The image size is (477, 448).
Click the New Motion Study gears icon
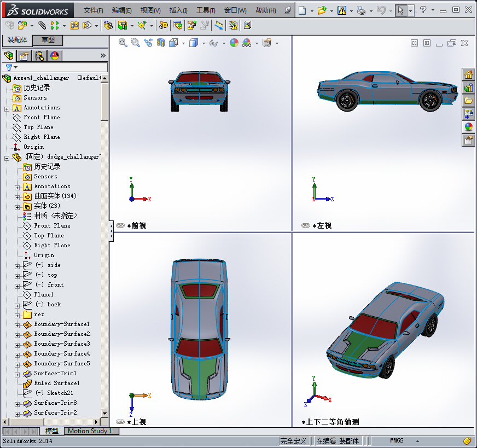coord(164,25)
